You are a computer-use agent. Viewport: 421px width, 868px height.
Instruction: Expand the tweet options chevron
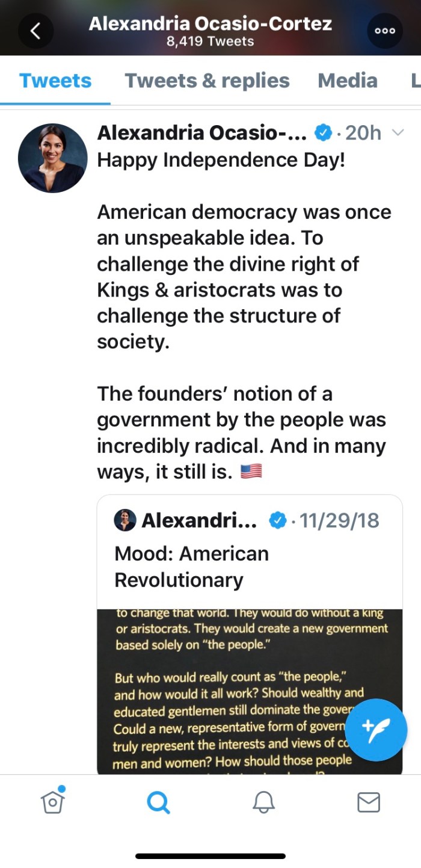(x=398, y=133)
